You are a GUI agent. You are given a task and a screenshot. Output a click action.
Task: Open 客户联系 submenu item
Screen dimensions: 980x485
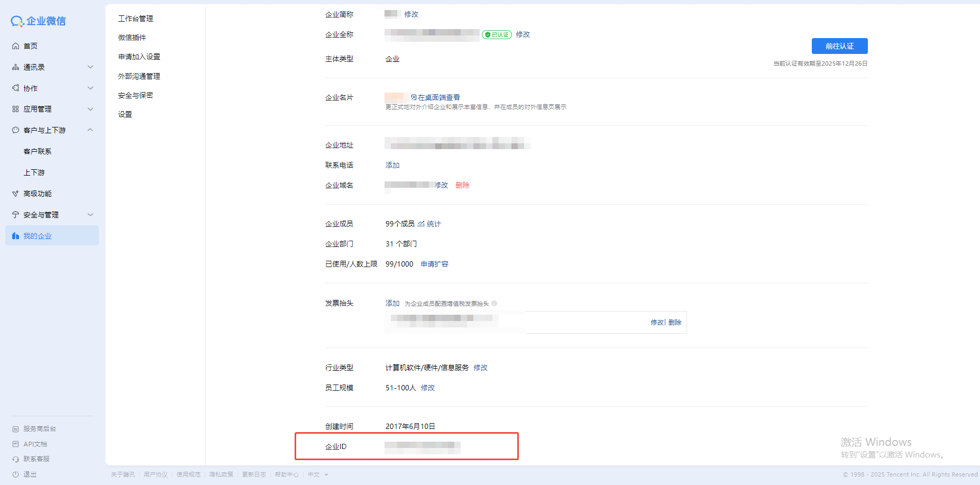point(38,151)
